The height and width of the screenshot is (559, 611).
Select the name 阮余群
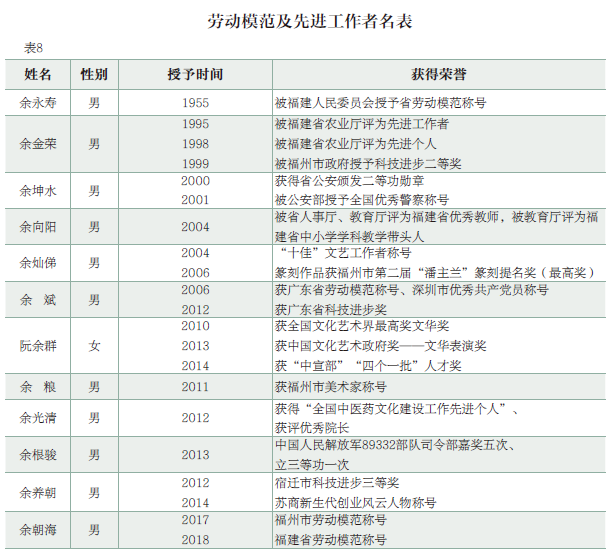tap(38, 346)
